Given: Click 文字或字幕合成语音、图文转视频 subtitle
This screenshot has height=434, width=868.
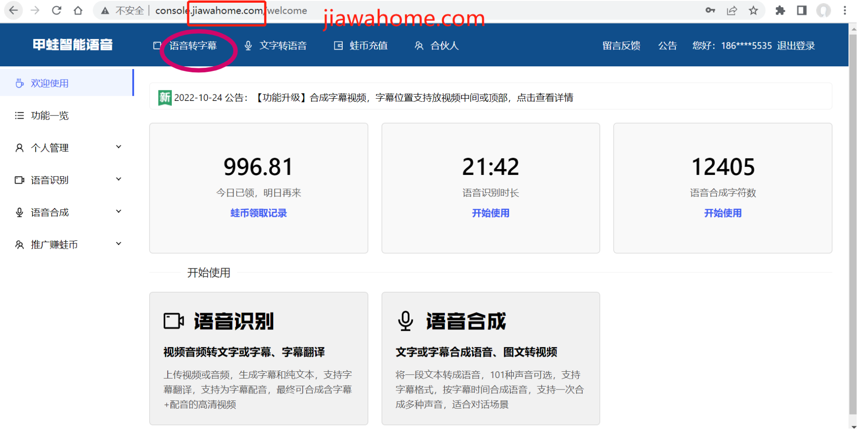Looking at the screenshot, I should 476,352.
